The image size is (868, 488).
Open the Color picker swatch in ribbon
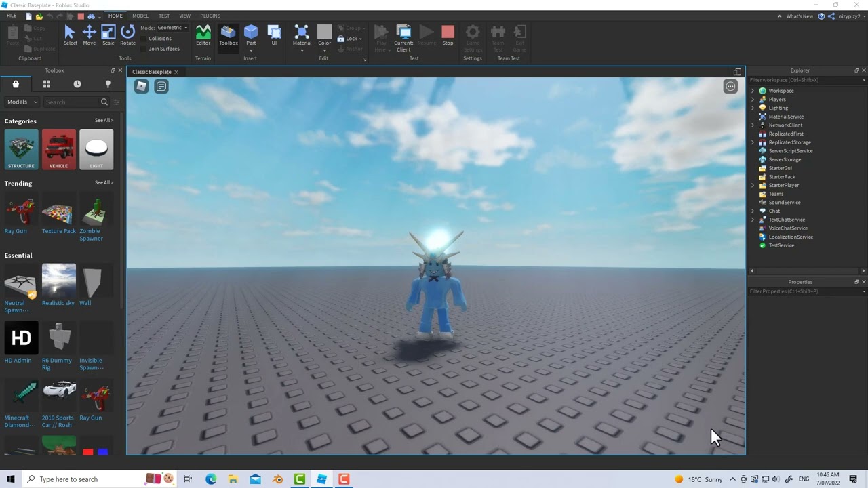click(324, 32)
